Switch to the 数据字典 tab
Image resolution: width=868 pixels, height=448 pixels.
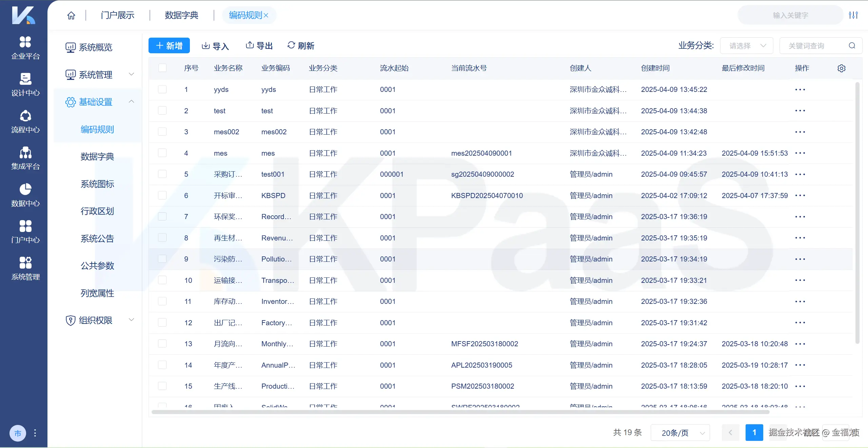pos(181,15)
